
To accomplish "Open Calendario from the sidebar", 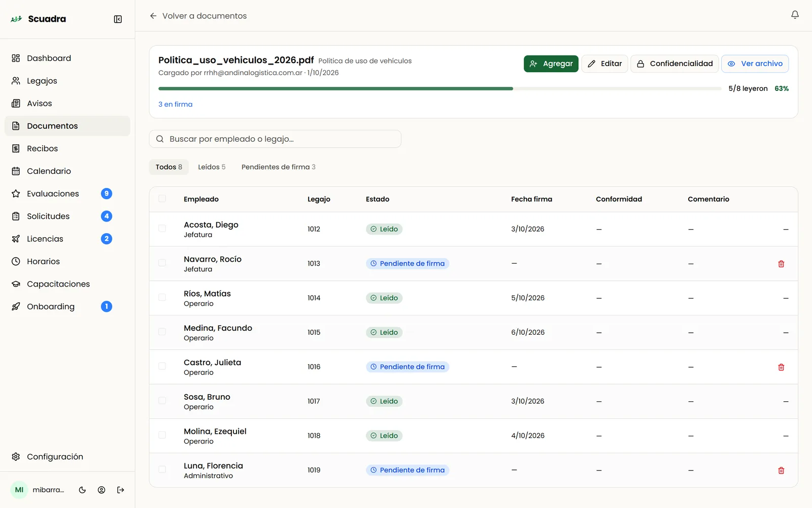I will pyautogui.click(x=67, y=171).
